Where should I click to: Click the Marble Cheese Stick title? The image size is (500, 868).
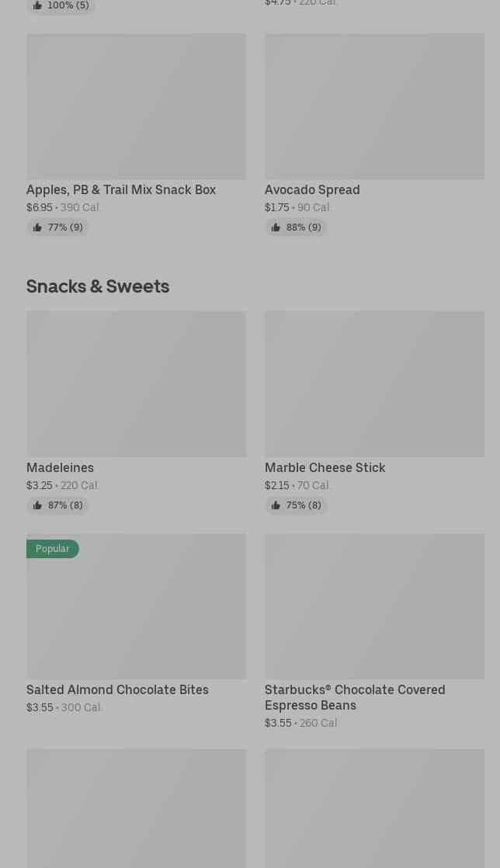tap(325, 467)
